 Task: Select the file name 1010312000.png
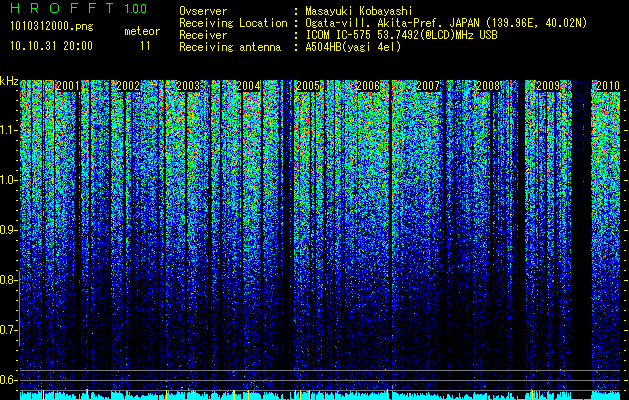(x=51, y=27)
